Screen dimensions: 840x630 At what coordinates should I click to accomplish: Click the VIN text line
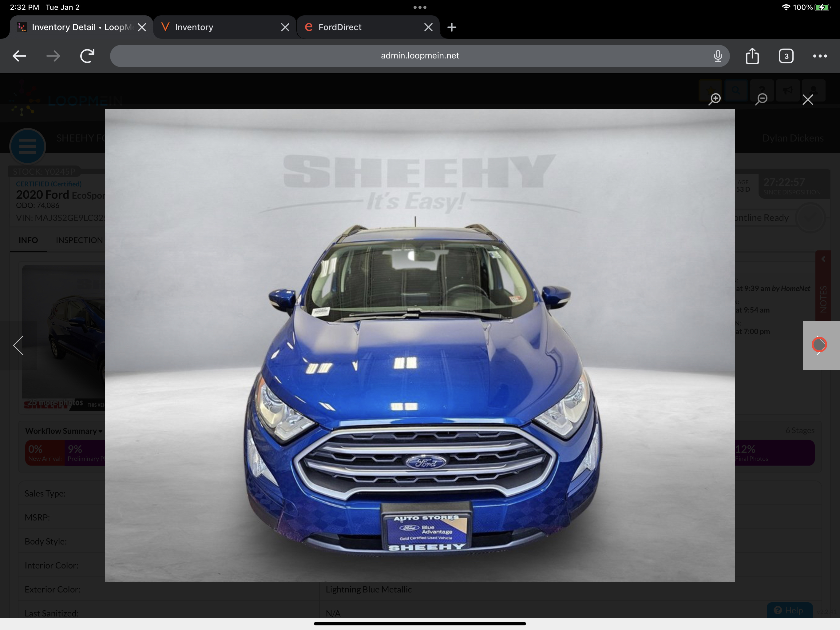60,218
